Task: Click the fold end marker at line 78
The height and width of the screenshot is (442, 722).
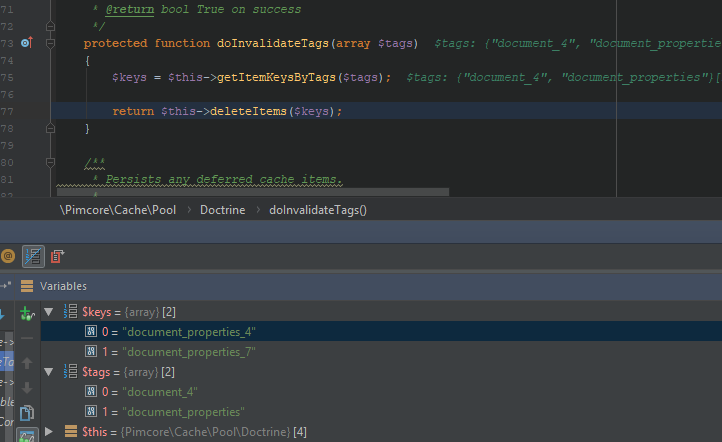Action: (x=51, y=128)
